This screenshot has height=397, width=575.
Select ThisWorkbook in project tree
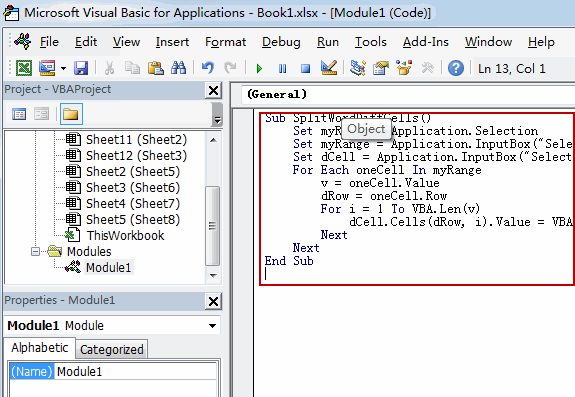pos(125,235)
